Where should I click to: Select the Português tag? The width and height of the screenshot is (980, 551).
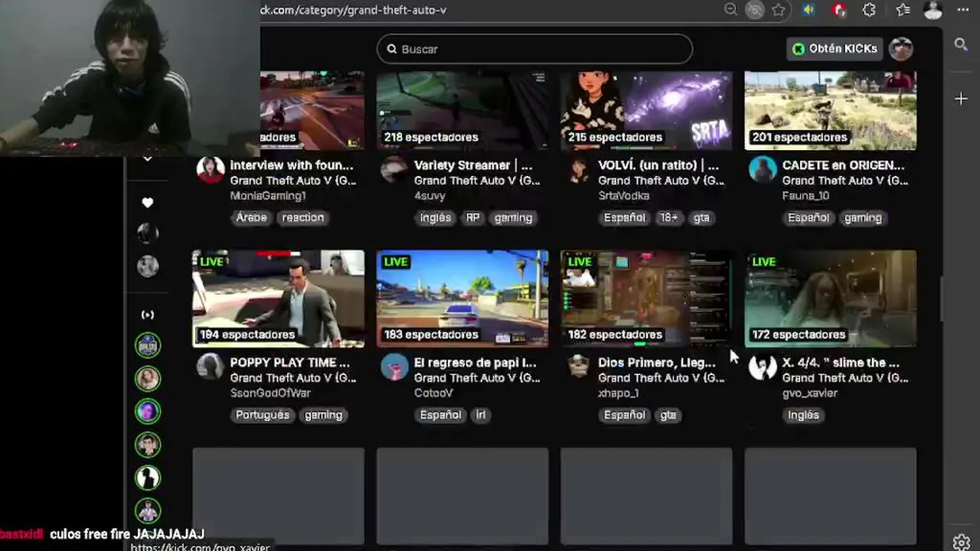263,415
